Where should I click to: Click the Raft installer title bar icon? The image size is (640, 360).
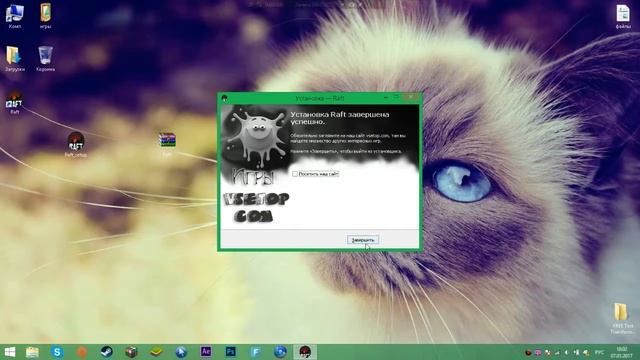click(224, 98)
